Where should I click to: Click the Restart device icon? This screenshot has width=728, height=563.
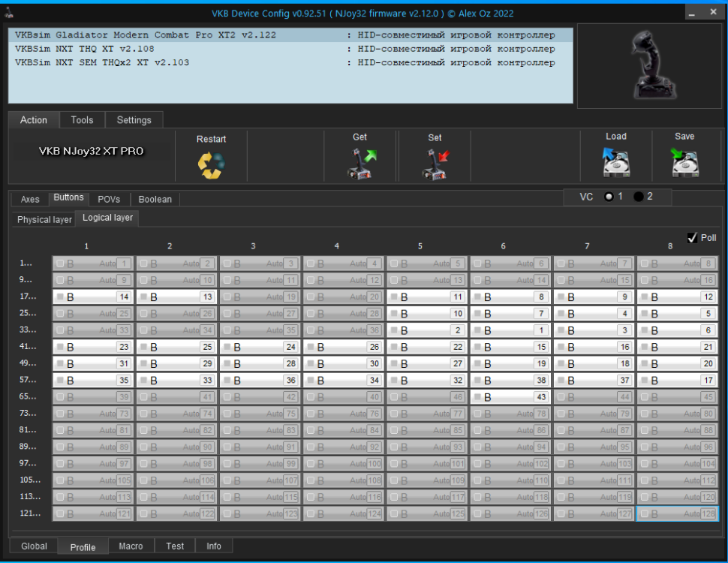click(211, 164)
